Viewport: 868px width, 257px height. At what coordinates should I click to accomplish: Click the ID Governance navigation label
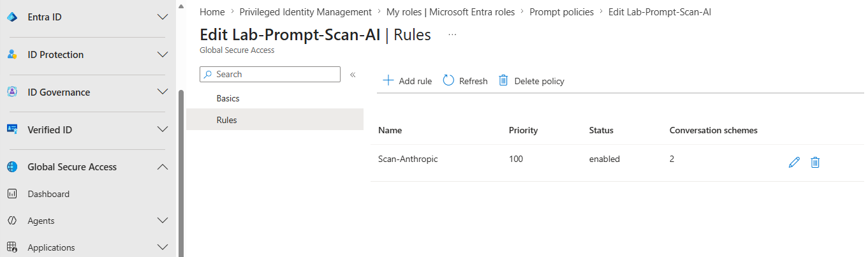[x=59, y=92]
